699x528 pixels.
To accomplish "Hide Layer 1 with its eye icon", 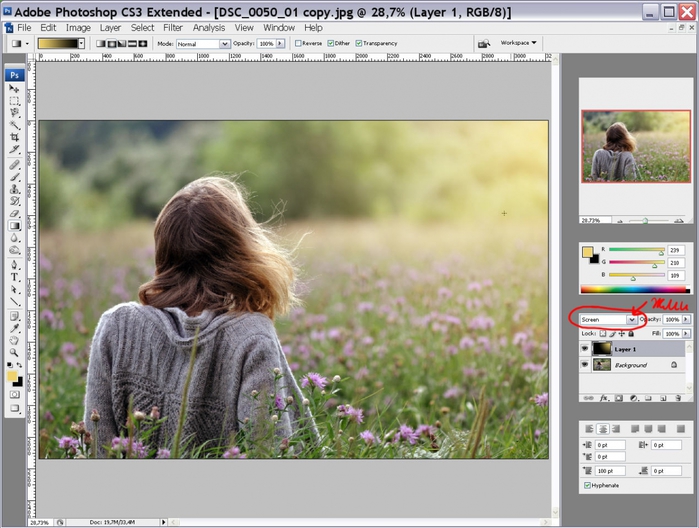I will (x=585, y=349).
